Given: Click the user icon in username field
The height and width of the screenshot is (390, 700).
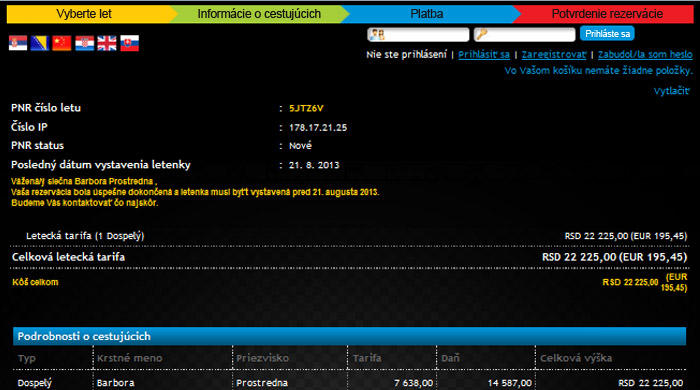Looking at the screenshot, I should (377, 34).
